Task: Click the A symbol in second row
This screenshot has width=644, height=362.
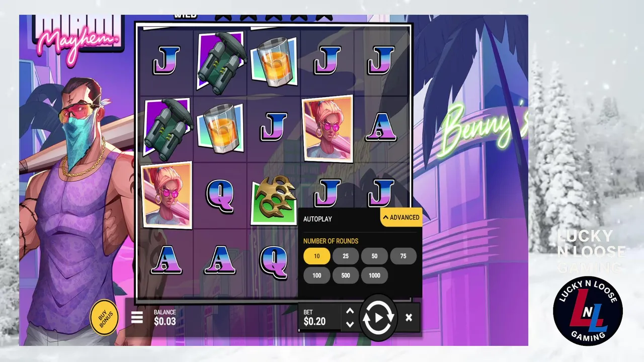Action: 381,126
